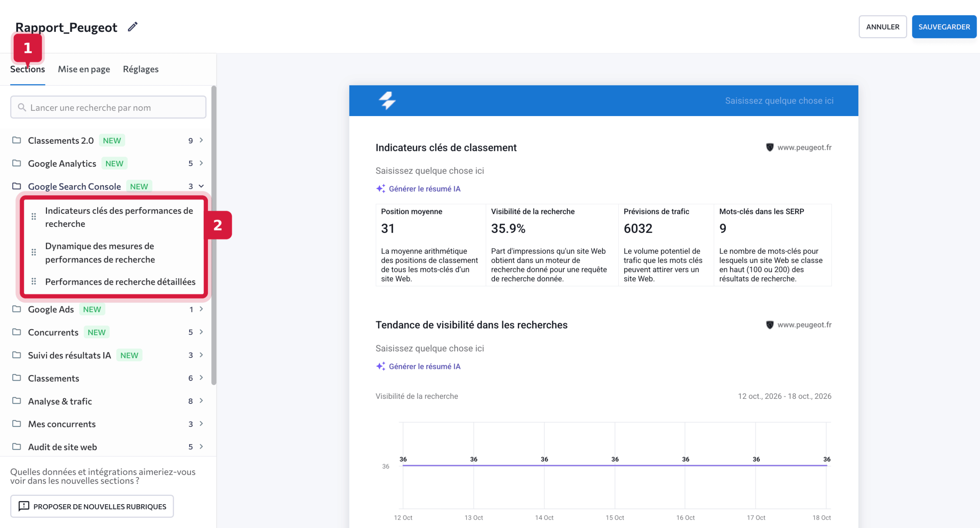The width and height of the screenshot is (980, 528).
Task: Click the Classements 2.0 folder icon
Action: point(16,140)
